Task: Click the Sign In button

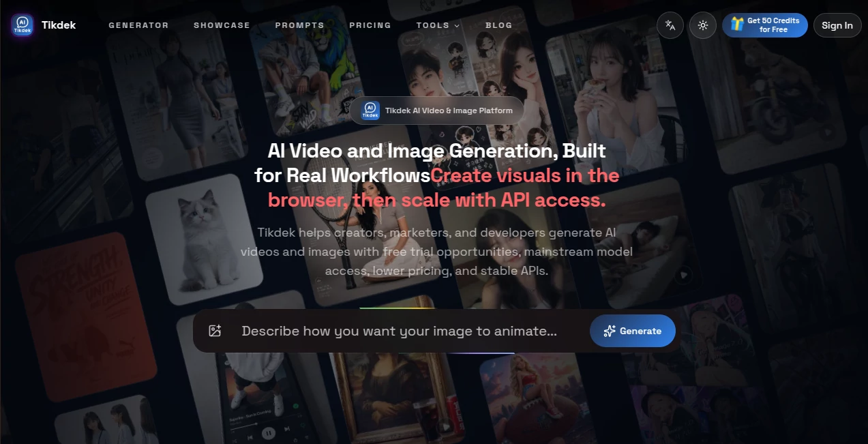Action: click(837, 25)
